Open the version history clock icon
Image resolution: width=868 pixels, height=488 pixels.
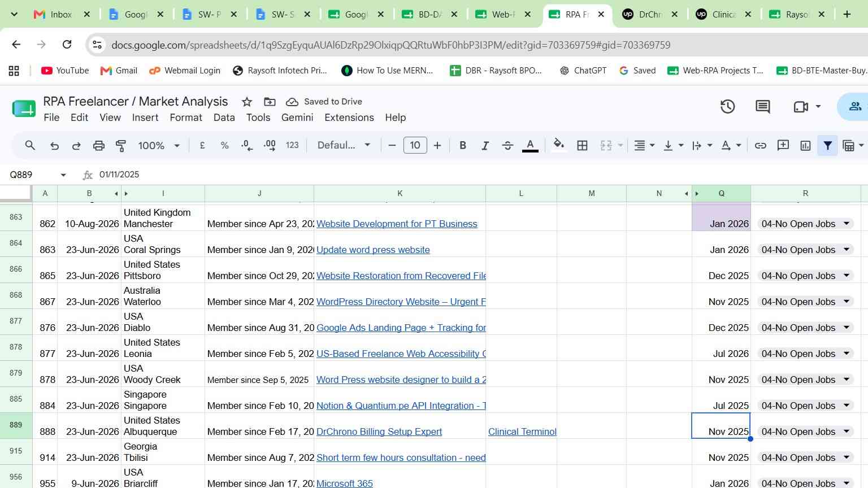click(727, 107)
